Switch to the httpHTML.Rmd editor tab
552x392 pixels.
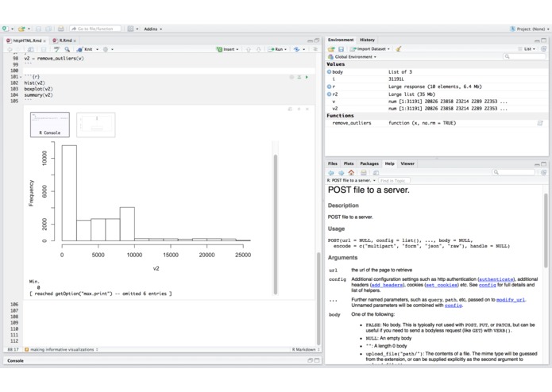pyautogui.click(x=27, y=40)
